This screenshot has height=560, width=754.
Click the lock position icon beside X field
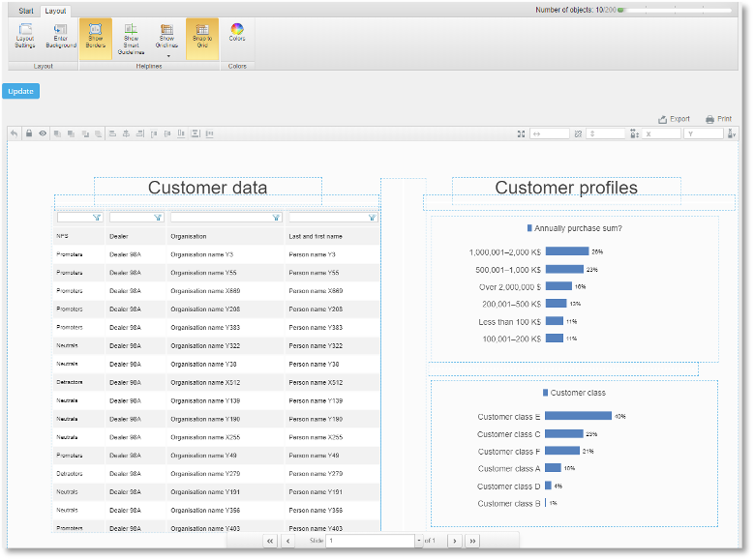tap(634, 134)
